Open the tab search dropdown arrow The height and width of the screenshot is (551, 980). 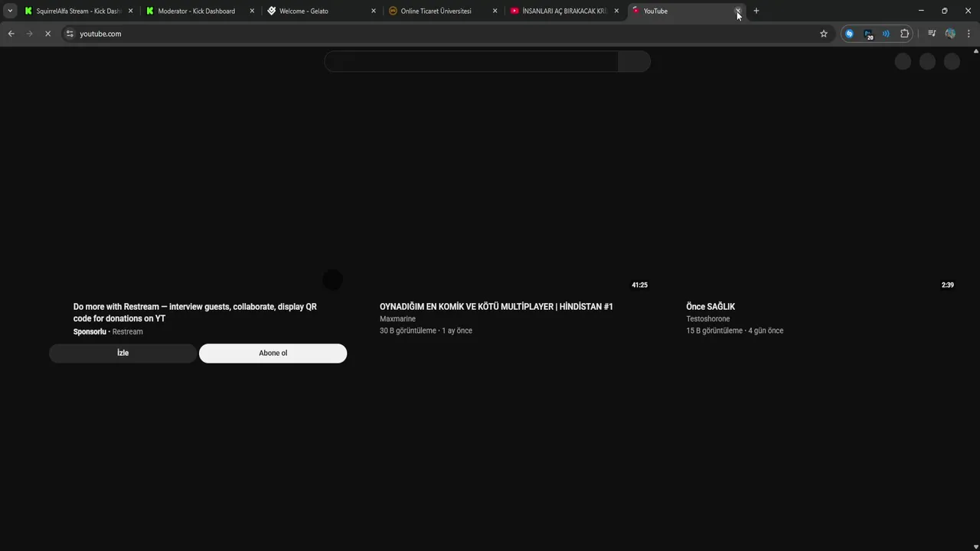[10, 11]
